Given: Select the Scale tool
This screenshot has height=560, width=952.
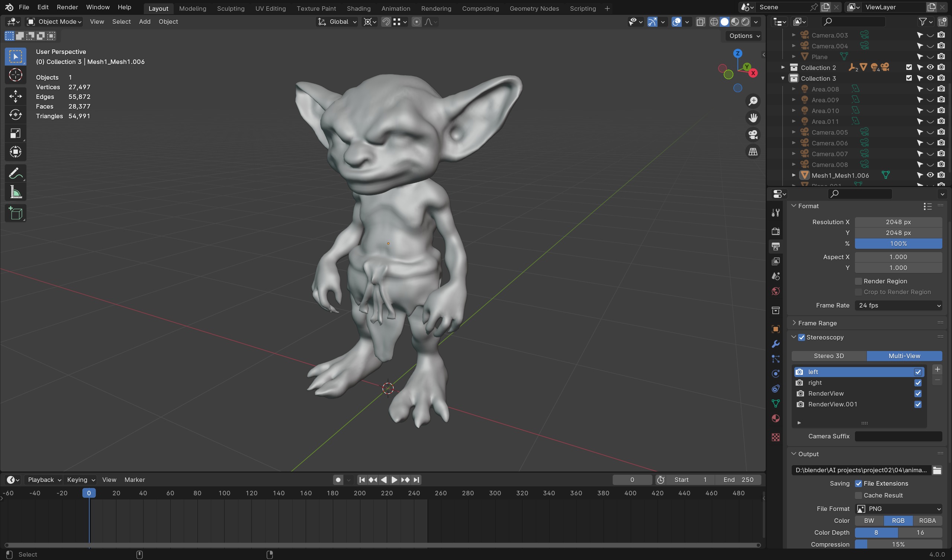Looking at the screenshot, I should pos(16,133).
